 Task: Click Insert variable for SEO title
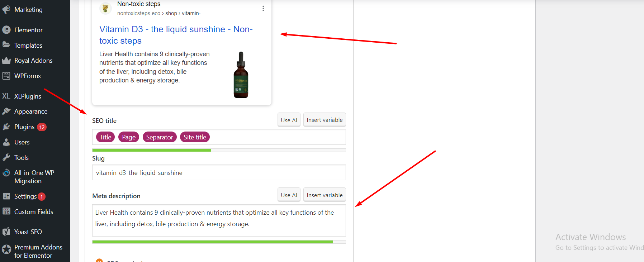[x=325, y=120]
